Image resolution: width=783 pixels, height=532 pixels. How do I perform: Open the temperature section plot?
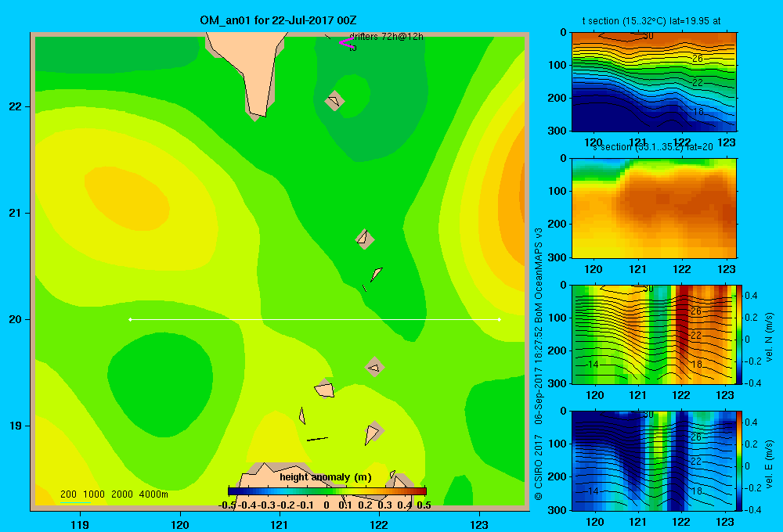pos(654,81)
